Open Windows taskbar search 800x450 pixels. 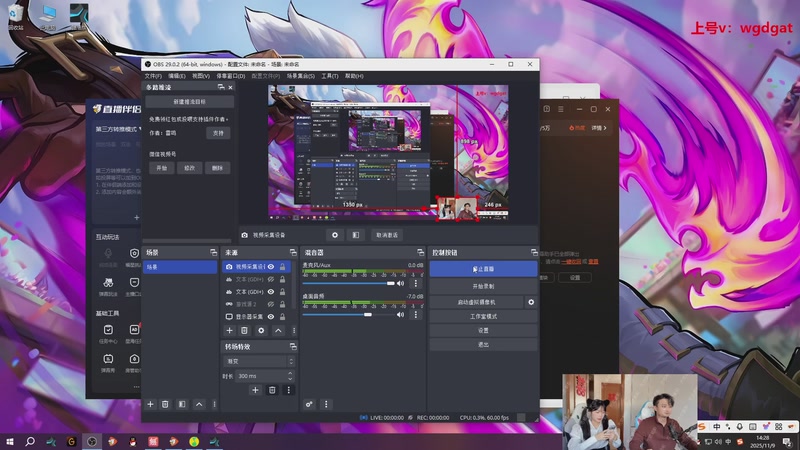click(30, 441)
